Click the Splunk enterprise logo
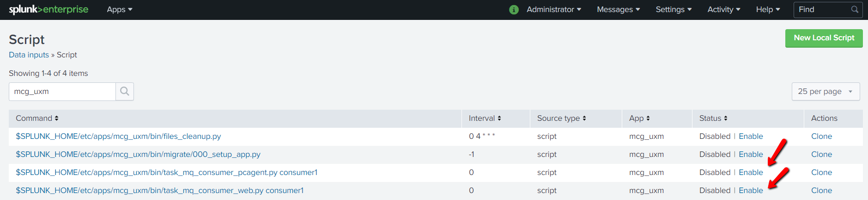 click(49, 9)
